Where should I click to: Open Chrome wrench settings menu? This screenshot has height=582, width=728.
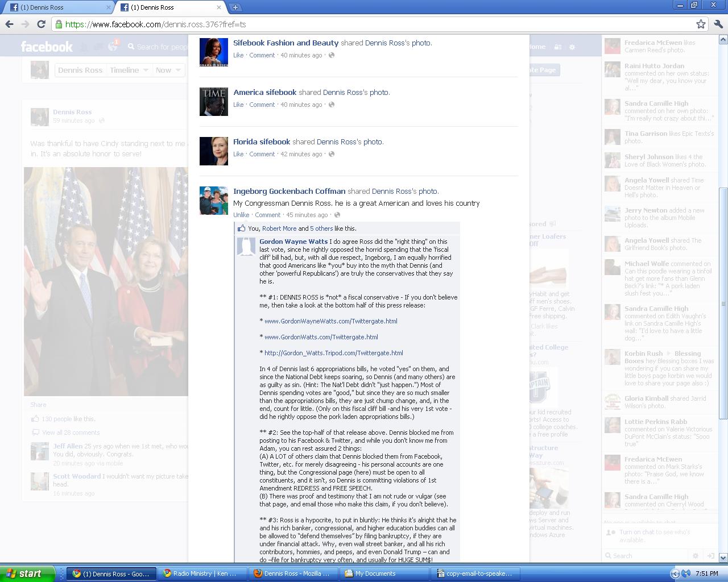pos(718,24)
